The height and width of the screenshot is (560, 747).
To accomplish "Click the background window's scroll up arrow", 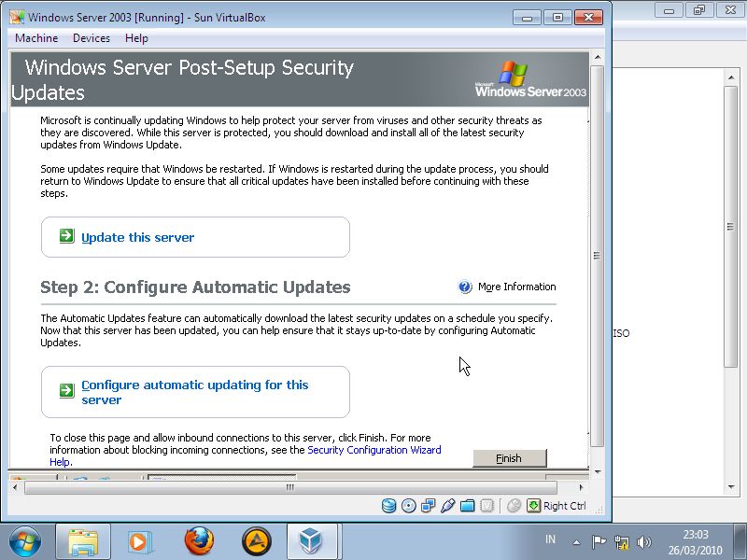I will pos(731,77).
